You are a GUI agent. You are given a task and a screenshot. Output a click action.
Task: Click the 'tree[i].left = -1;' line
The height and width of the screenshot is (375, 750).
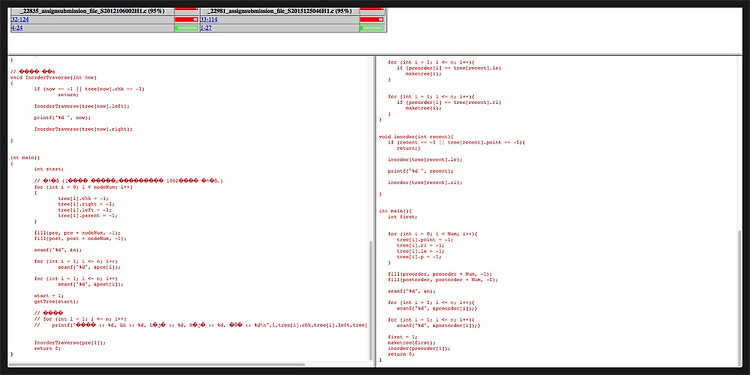click(85, 210)
